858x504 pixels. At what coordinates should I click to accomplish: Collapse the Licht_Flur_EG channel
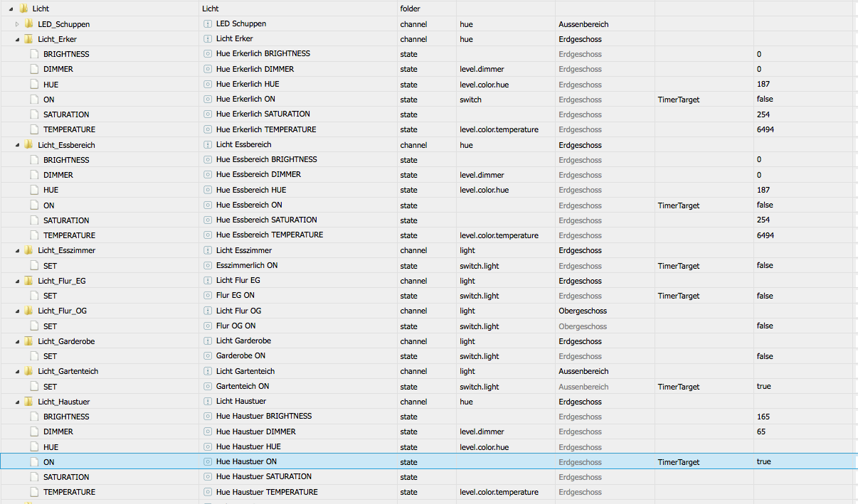click(x=17, y=281)
